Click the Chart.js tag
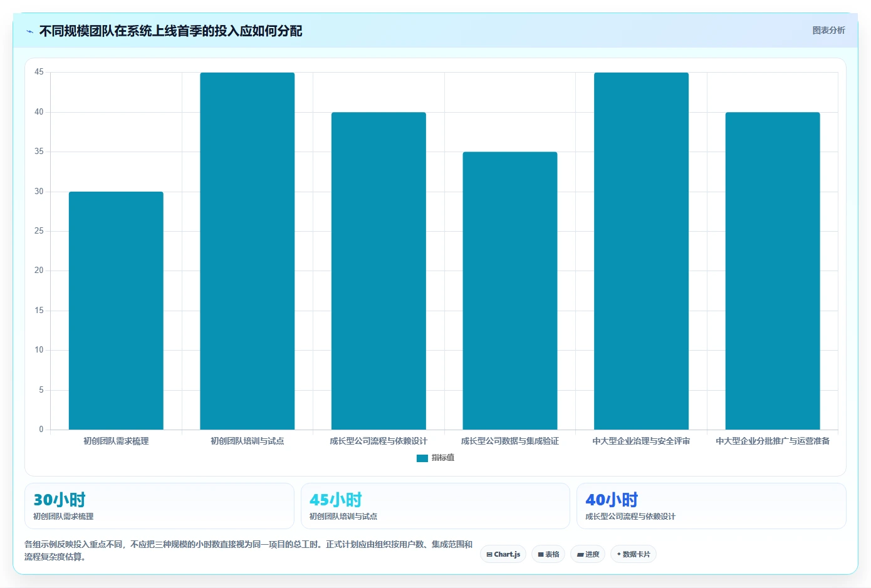Viewport: 871px width, 588px height. [503, 554]
